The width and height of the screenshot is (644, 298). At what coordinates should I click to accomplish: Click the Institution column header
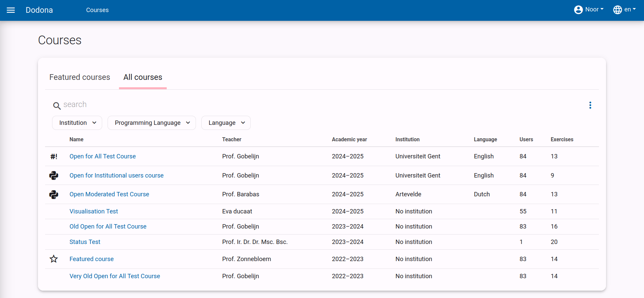(x=407, y=139)
